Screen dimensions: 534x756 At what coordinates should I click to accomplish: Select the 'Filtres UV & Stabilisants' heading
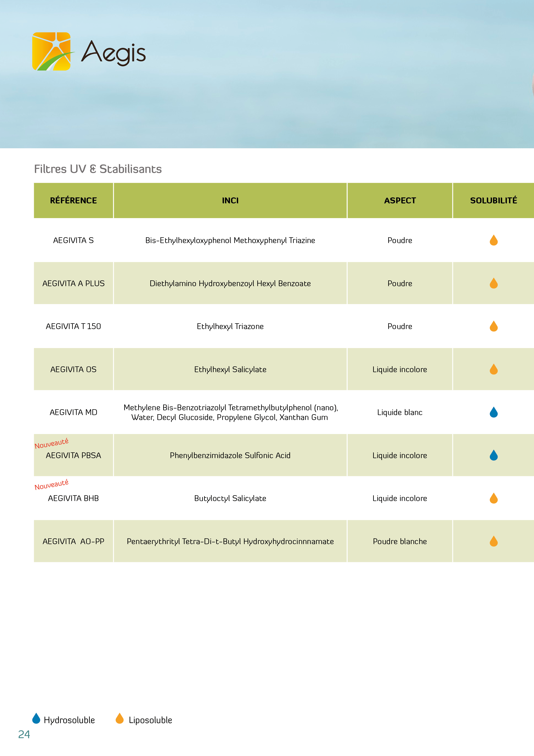98,169
